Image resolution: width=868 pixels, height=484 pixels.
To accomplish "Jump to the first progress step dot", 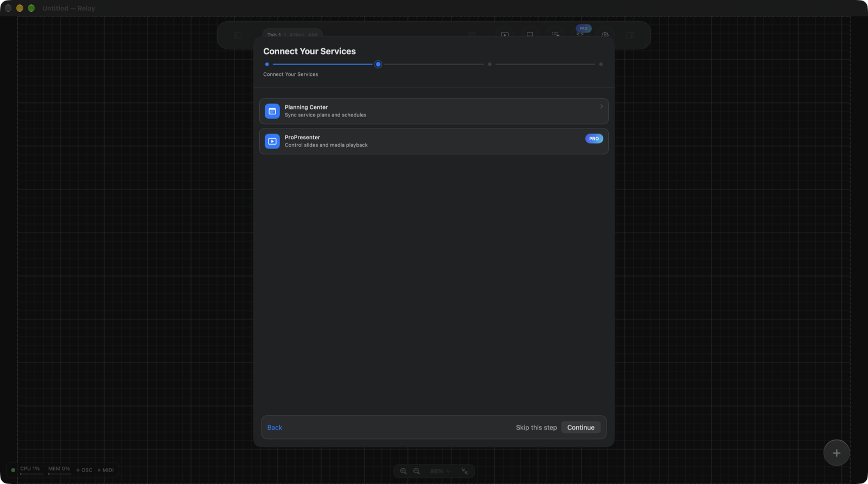I will [267, 64].
